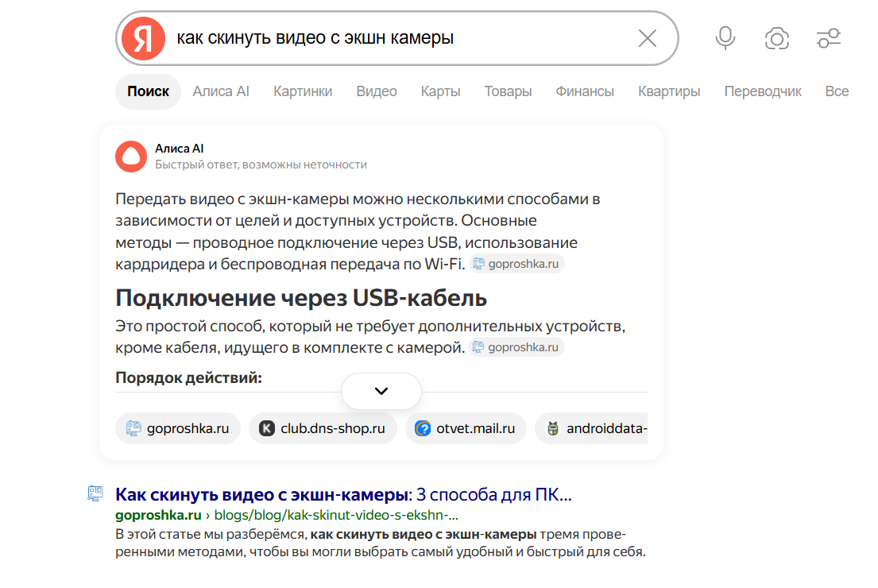Viewport: 878px width, 588px height.
Task: Open the Картинки tab
Action: coord(303,91)
